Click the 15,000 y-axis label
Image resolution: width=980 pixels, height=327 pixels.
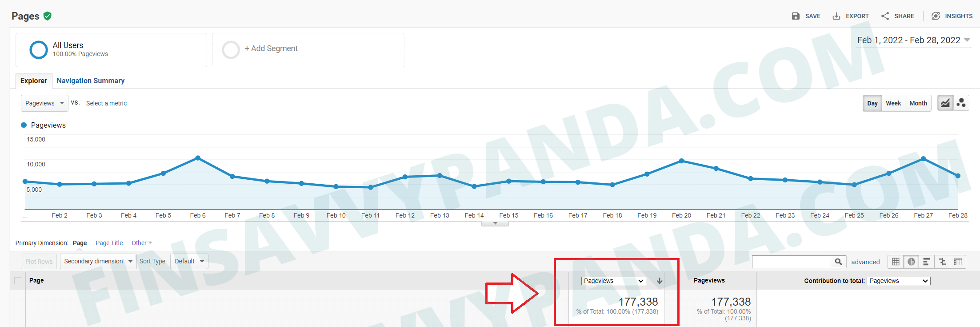36,139
